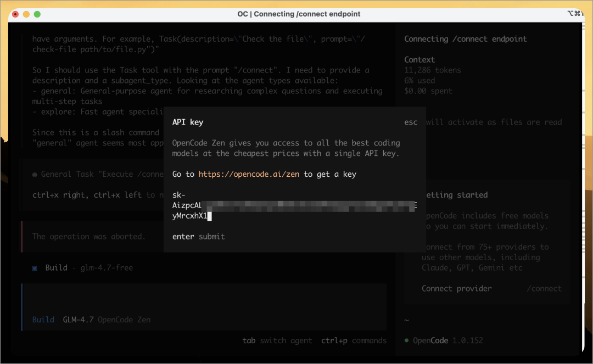The width and height of the screenshot is (593, 364).
Task: Click the General Task bullet icon
Action: 35,175
